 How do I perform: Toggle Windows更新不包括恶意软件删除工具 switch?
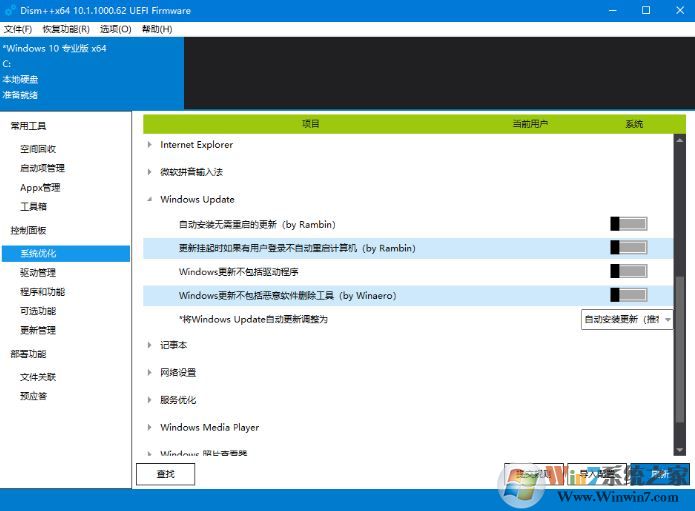tap(628, 294)
